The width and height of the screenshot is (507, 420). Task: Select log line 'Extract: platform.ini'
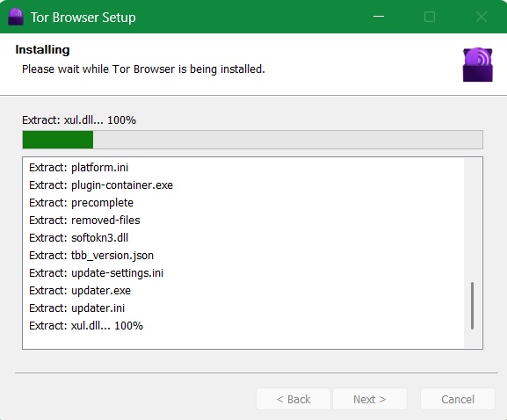point(78,168)
